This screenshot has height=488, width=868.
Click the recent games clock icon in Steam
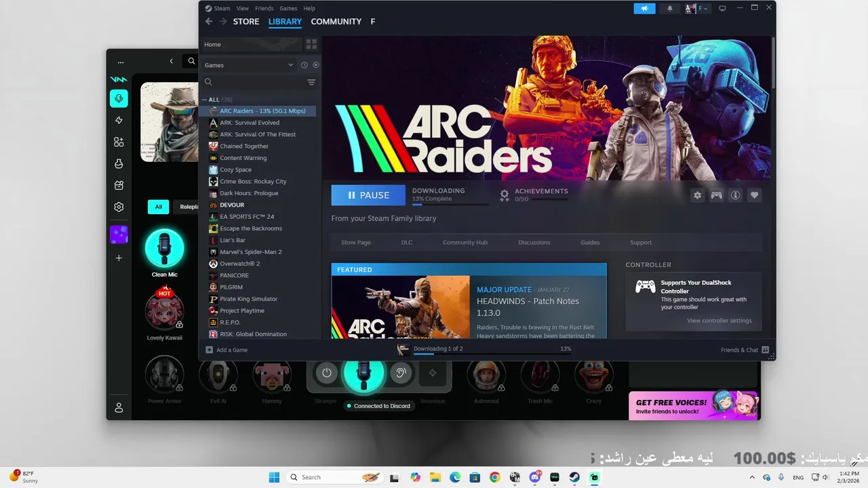click(304, 65)
